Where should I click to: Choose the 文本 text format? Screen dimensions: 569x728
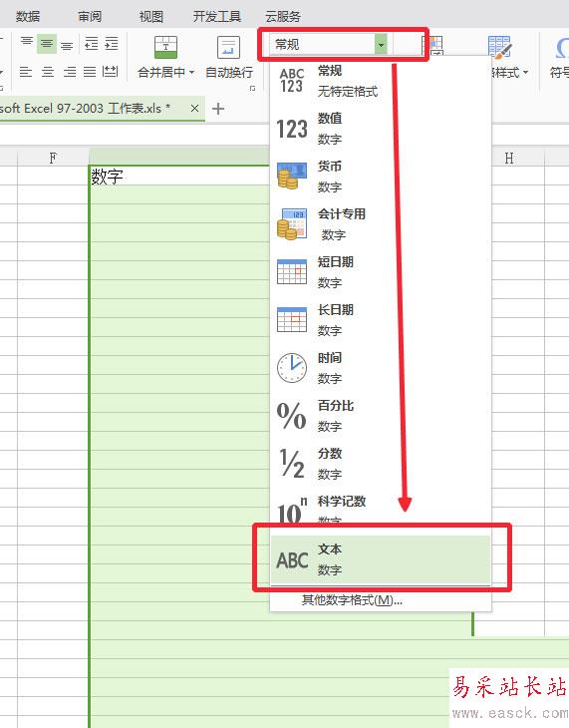(x=381, y=559)
